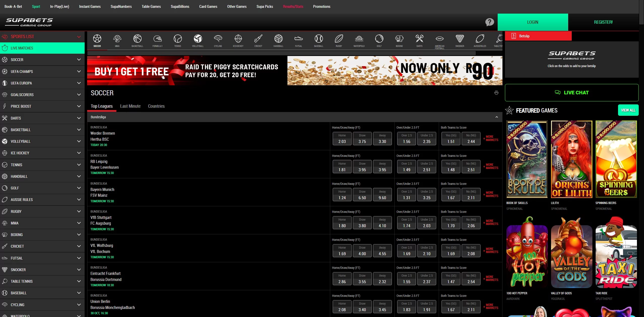
Task: Select the Snooker balls icon
Action: click(460, 39)
